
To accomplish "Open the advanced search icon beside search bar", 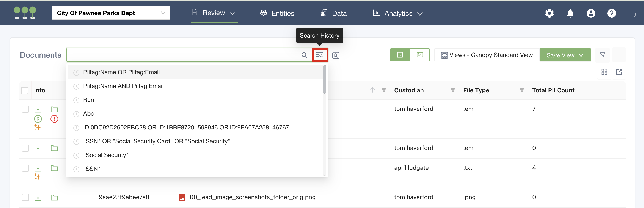I will [336, 55].
